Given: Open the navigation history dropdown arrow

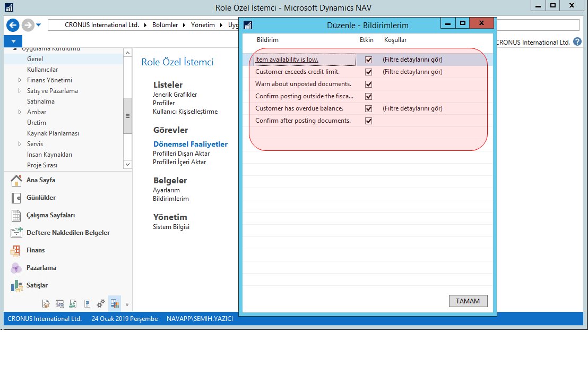Looking at the screenshot, I should coord(39,25).
